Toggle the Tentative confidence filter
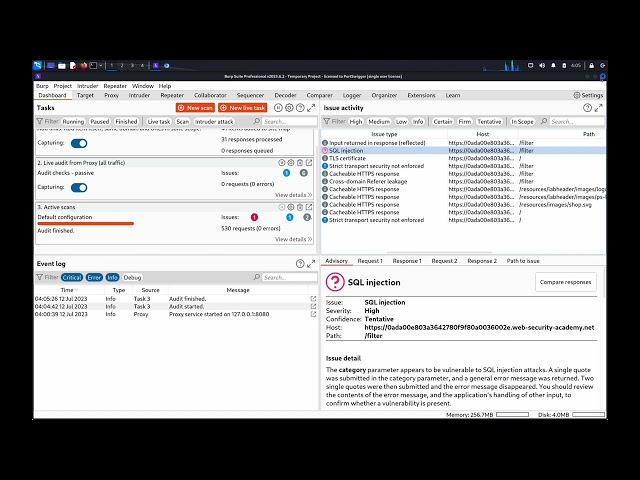The height and width of the screenshot is (480, 640). pos(489,122)
